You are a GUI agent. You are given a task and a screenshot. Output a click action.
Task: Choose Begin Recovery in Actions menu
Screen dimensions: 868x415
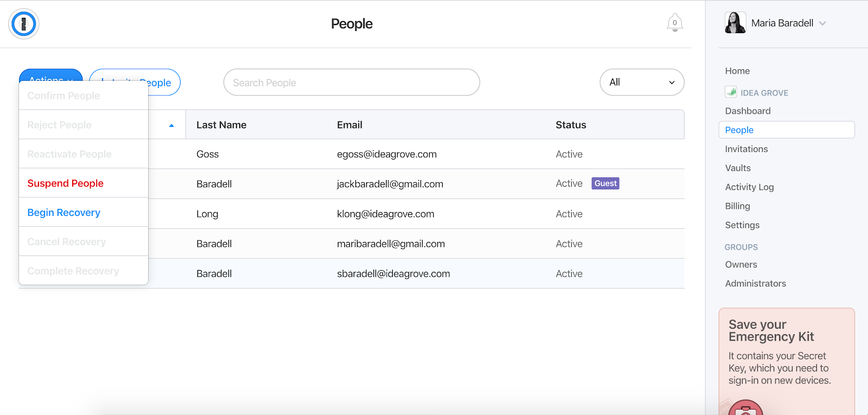(64, 213)
